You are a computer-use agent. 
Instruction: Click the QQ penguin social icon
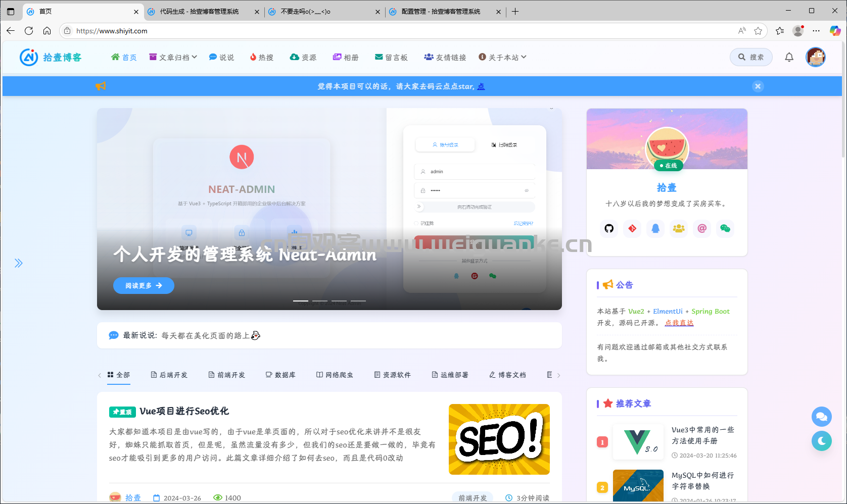pos(655,228)
